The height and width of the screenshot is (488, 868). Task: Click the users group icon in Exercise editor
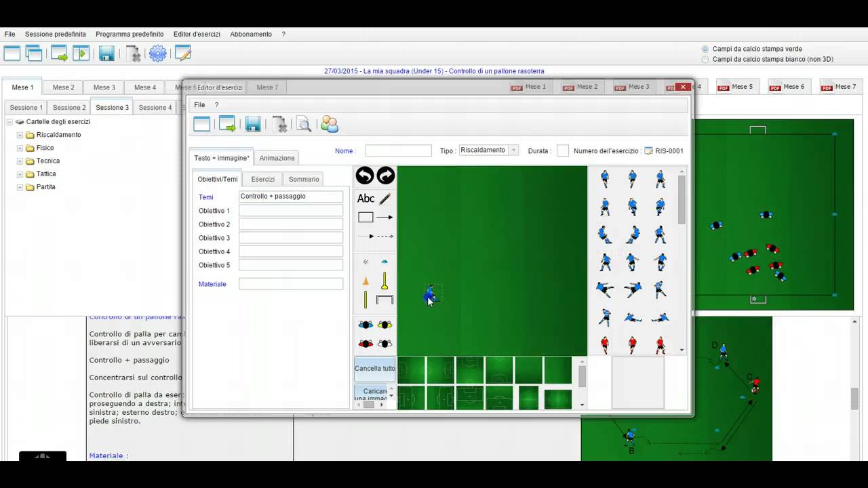pyautogui.click(x=330, y=124)
